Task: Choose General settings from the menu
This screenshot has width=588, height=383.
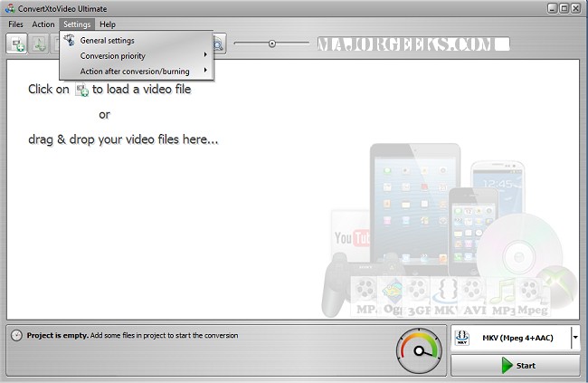Action: [137, 40]
